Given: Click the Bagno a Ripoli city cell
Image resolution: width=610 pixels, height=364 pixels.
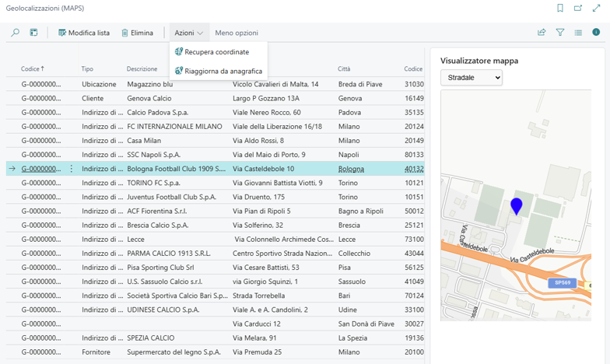Looking at the screenshot, I should (361, 212).
